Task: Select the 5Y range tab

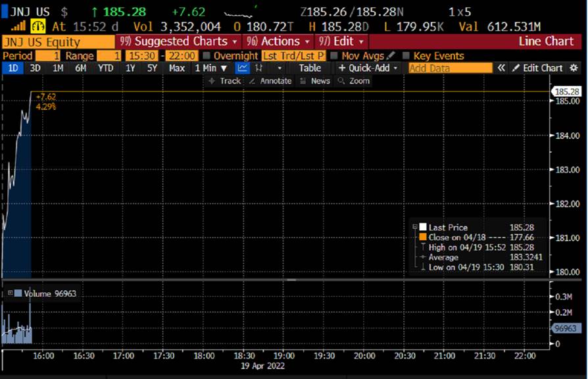Action: coord(152,68)
